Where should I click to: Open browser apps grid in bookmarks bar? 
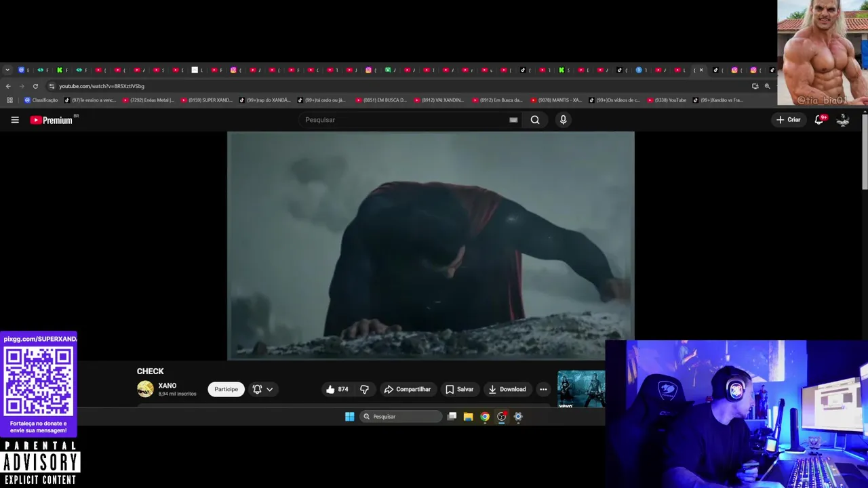pos(9,100)
